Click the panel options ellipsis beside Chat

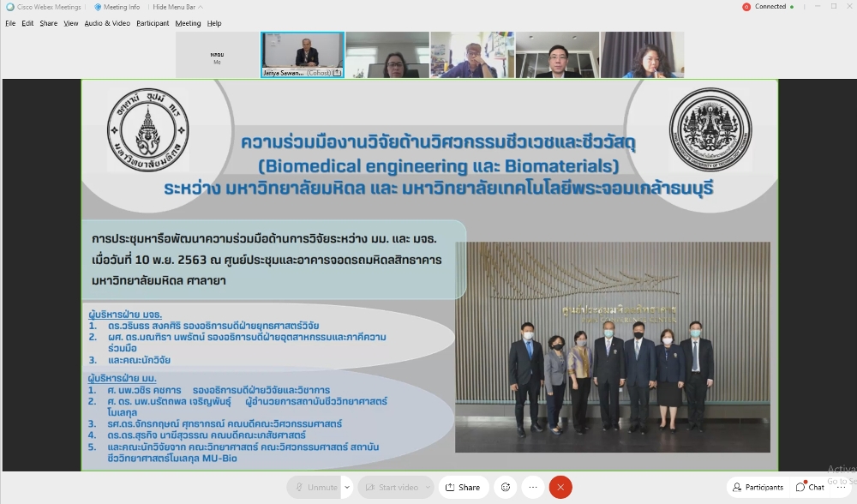point(841,487)
